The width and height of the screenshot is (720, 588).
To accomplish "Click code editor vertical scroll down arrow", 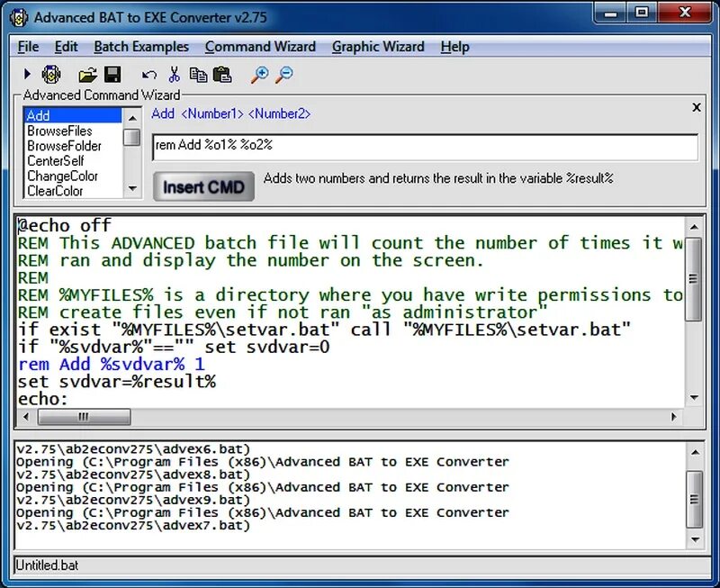I will [694, 398].
